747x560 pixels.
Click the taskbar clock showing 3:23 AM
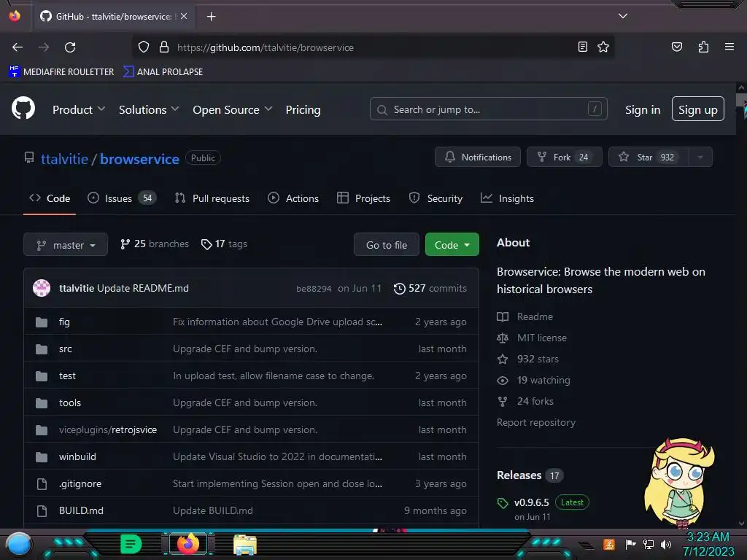[708, 544]
